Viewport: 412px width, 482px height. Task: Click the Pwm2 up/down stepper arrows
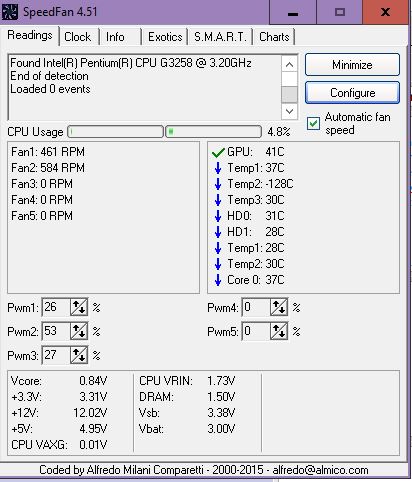click(79, 331)
